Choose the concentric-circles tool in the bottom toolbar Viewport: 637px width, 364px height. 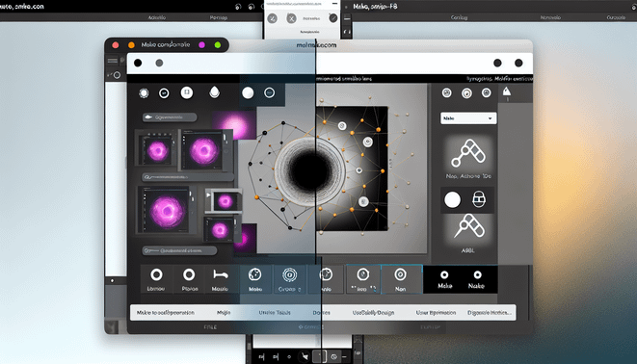click(289, 279)
